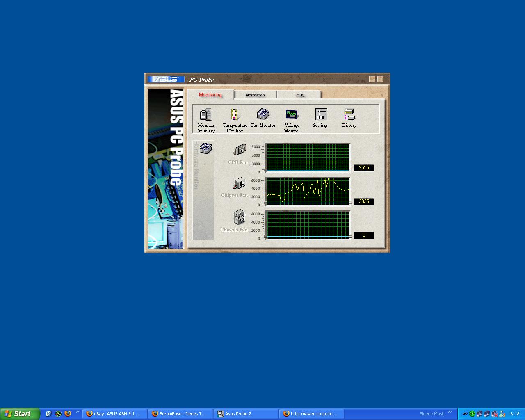Click the ASUS logo in title bar
The height and width of the screenshot is (420, 525).
coord(166,79)
